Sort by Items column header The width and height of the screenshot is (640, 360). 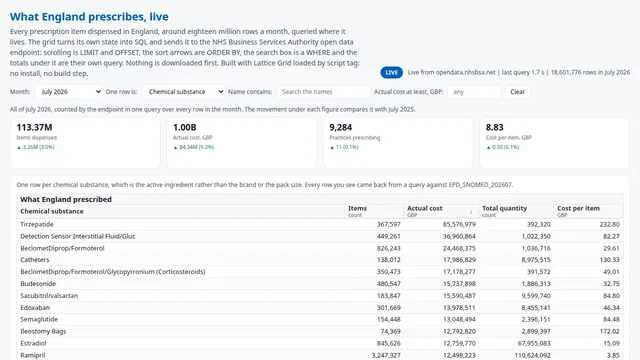click(x=374, y=211)
